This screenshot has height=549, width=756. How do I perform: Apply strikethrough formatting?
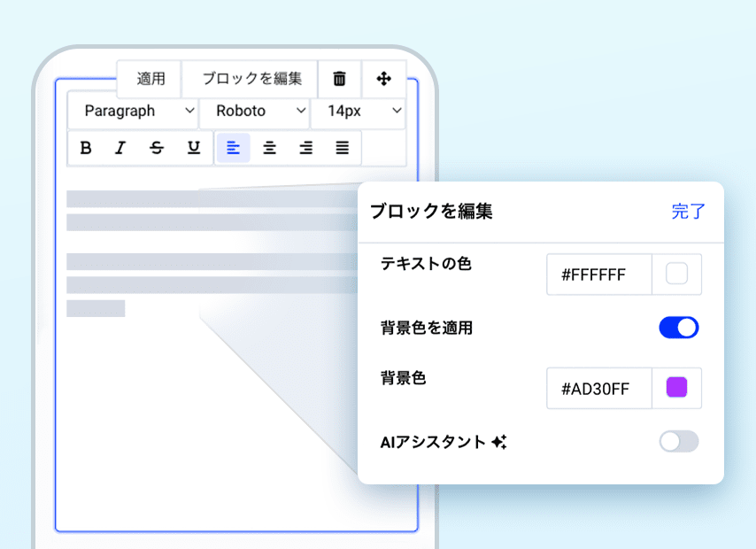pyautogui.click(x=157, y=148)
